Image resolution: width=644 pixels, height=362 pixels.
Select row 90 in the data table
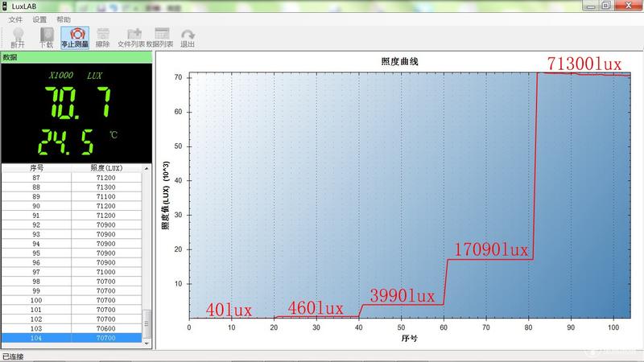pos(72,206)
